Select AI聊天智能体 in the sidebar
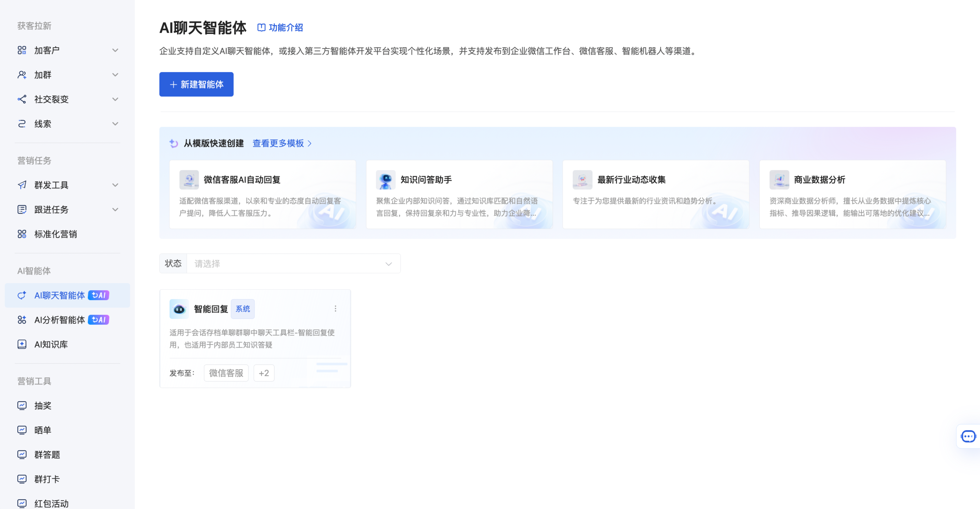The height and width of the screenshot is (509, 980). click(x=67, y=296)
